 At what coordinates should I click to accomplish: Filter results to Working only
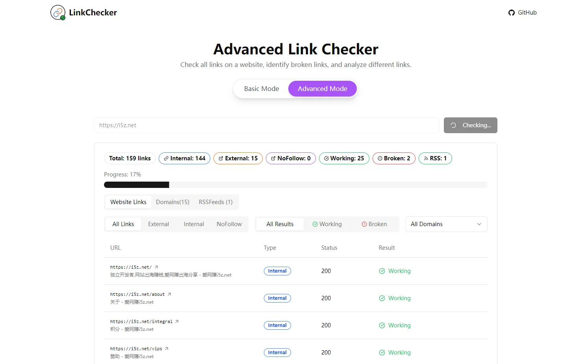(327, 224)
